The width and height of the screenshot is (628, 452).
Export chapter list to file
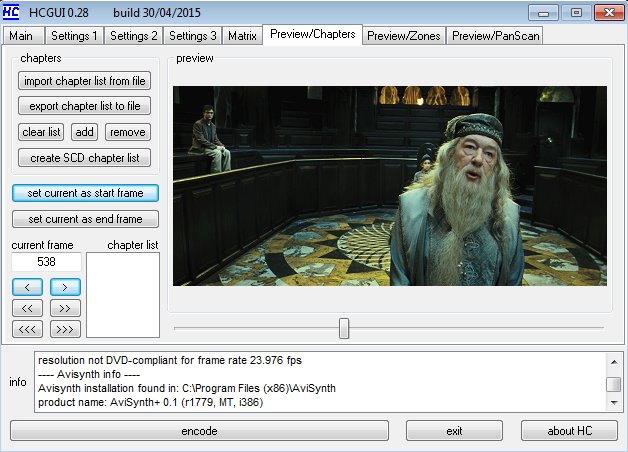coord(85,106)
